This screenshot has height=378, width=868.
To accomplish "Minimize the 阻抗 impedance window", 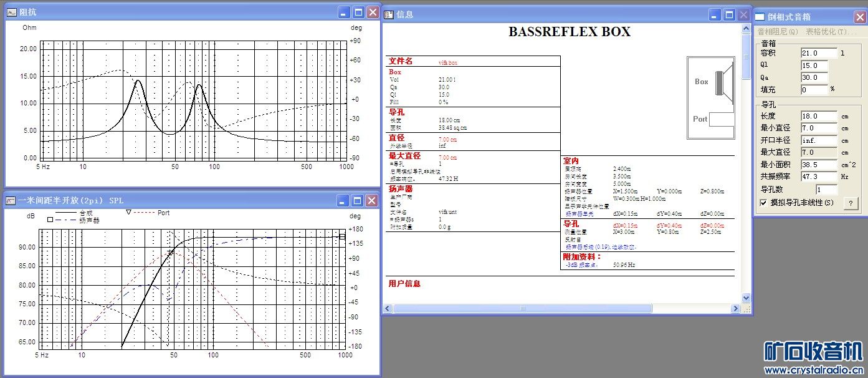I will [x=344, y=12].
